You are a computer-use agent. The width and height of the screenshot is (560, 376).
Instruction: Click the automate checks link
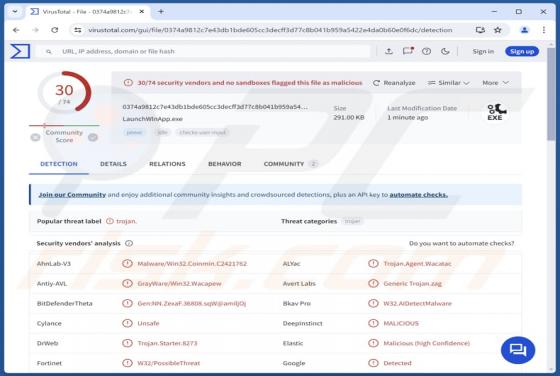pyautogui.click(x=418, y=195)
